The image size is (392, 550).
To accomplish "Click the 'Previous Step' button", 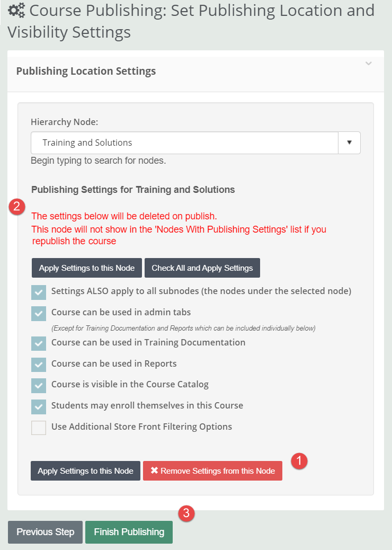I will click(x=45, y=532).
